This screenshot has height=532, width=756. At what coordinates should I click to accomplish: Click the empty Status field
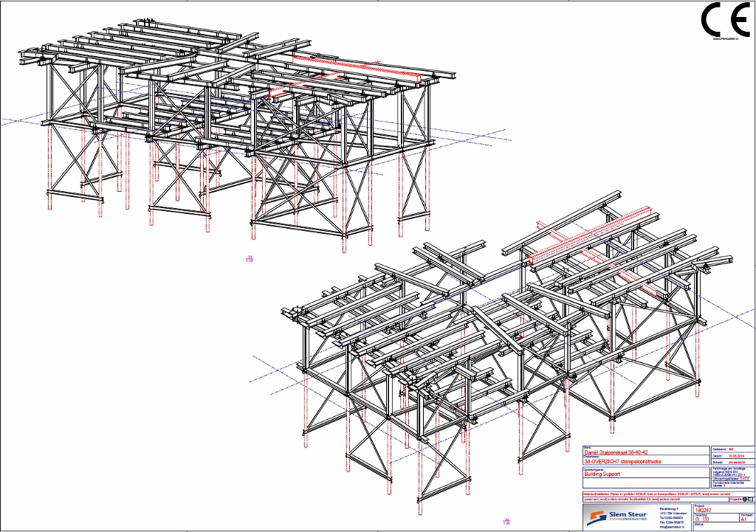[724, 527]
